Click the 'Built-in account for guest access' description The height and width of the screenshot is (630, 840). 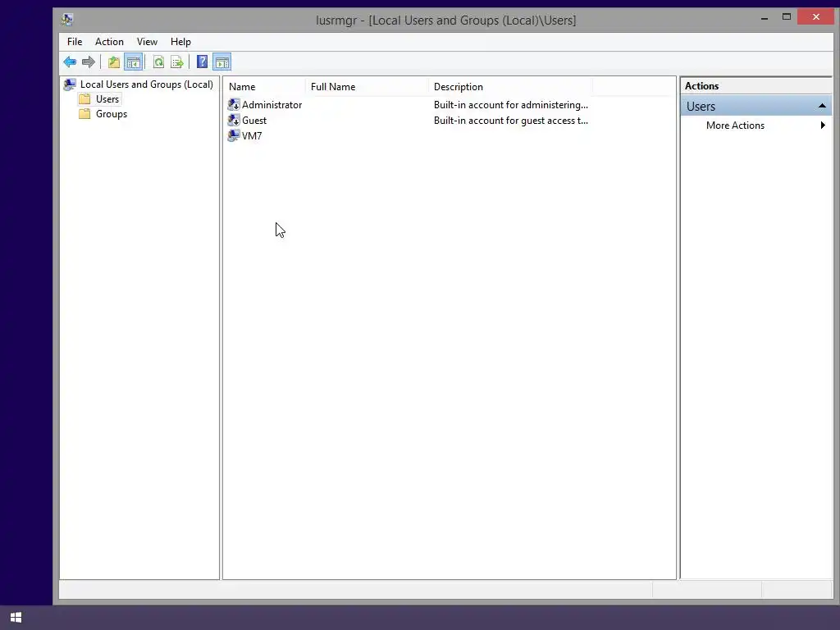point(510,120)
